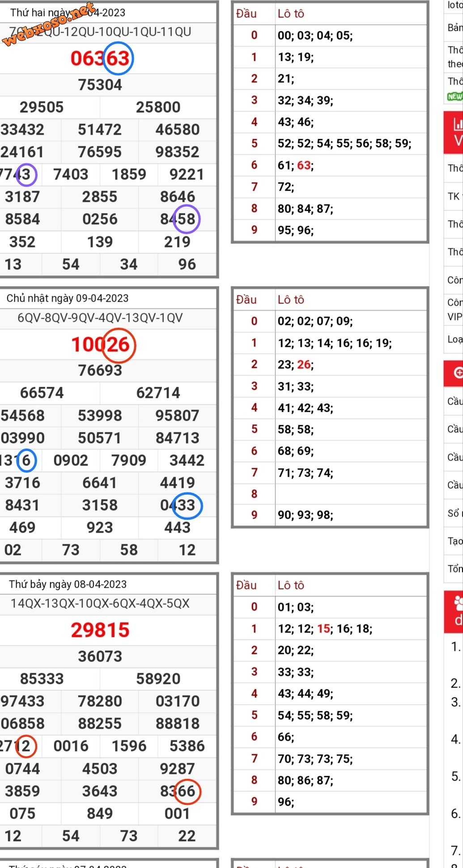This screenshot has width=463, height=868.
Task: Select the number 8646
Action: click(178, 197)
